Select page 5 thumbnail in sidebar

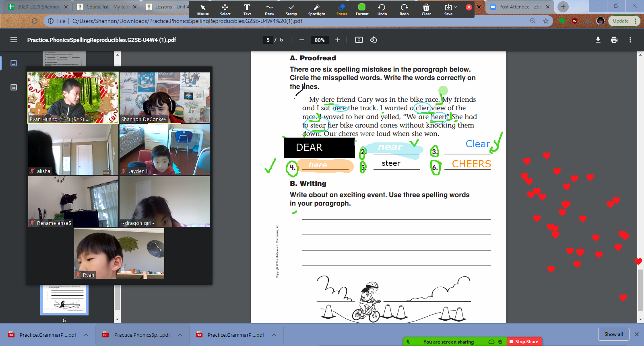pos(64,300)
